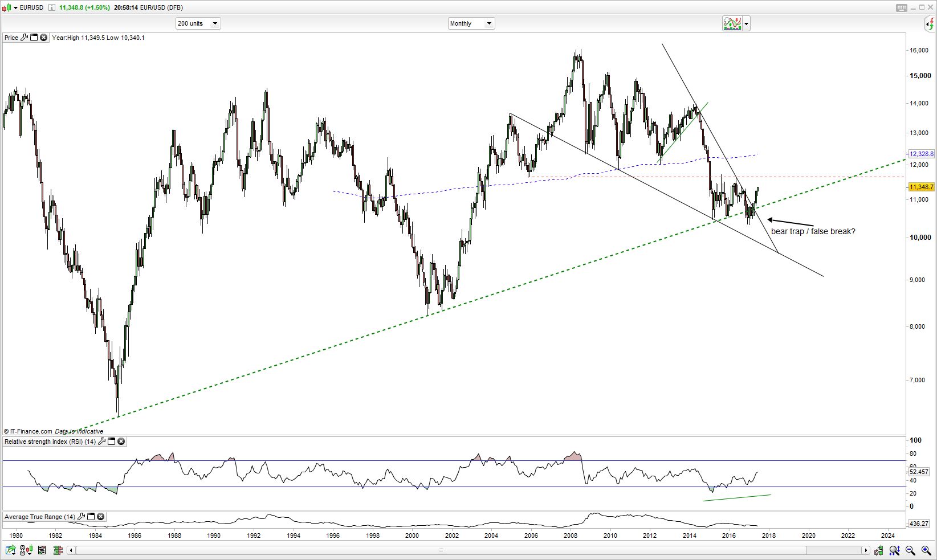Open the EURUSD instrument info icon
Screen dimensions: 937x560
point(52,7)
